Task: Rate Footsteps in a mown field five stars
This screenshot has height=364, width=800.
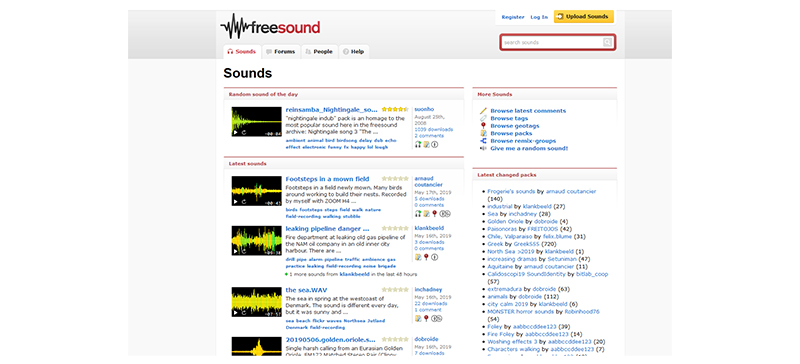Action: coord(406,179)
